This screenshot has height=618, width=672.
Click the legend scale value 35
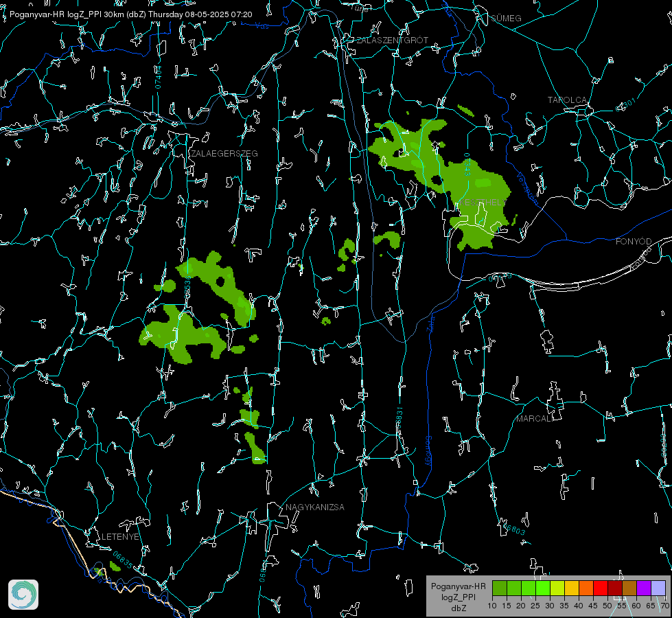[564, 606]
